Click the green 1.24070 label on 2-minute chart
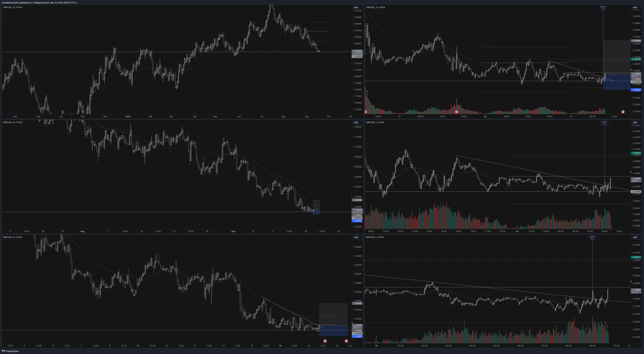The image size is (644, 354). [636, 257]
